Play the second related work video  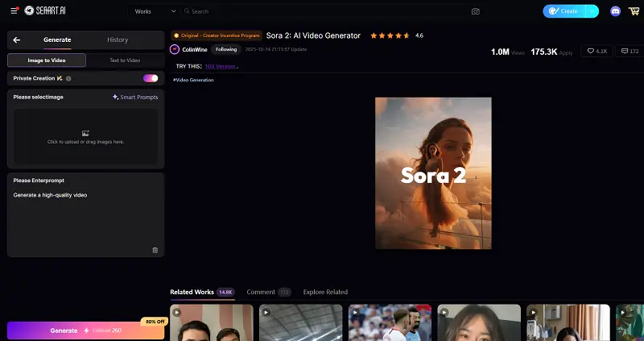(266, 313)
